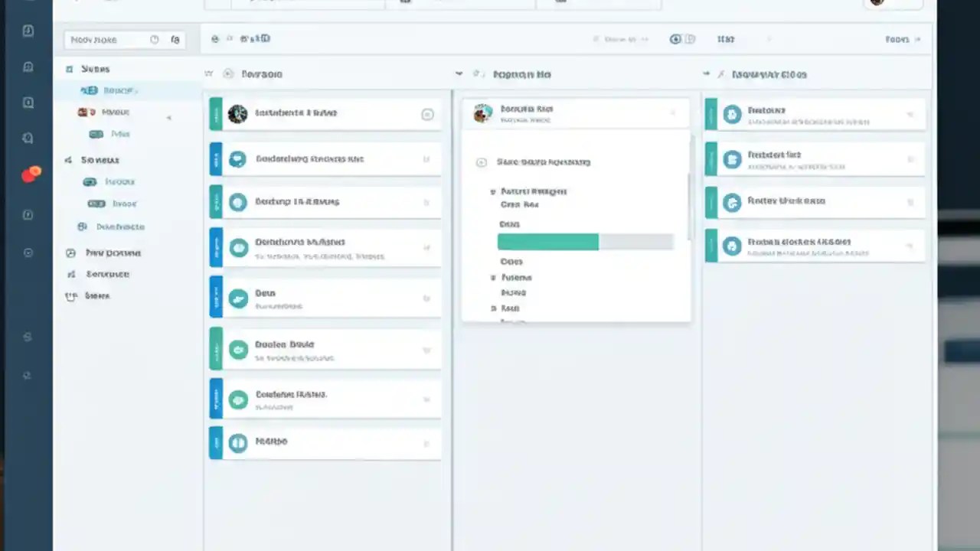Viewport: 980px width, 551px height.
Task: Select the highlighted first entry in the sidebar navigation
Action: [x=115, y=90]
